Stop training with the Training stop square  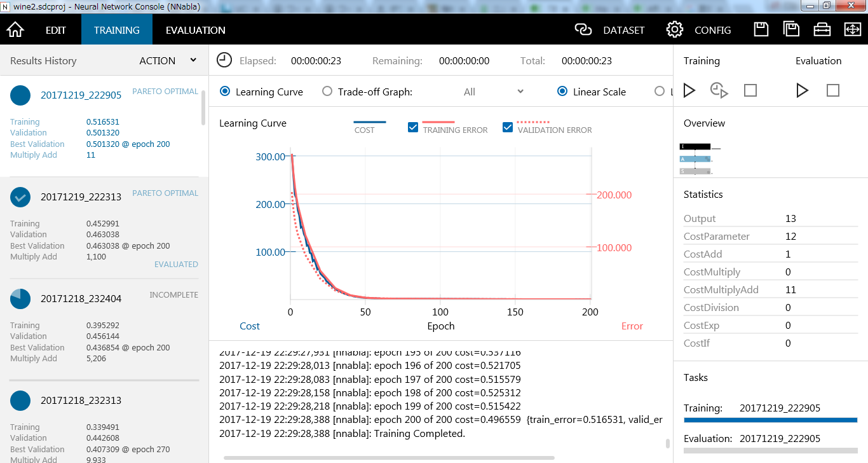click(x=750, y=90)
